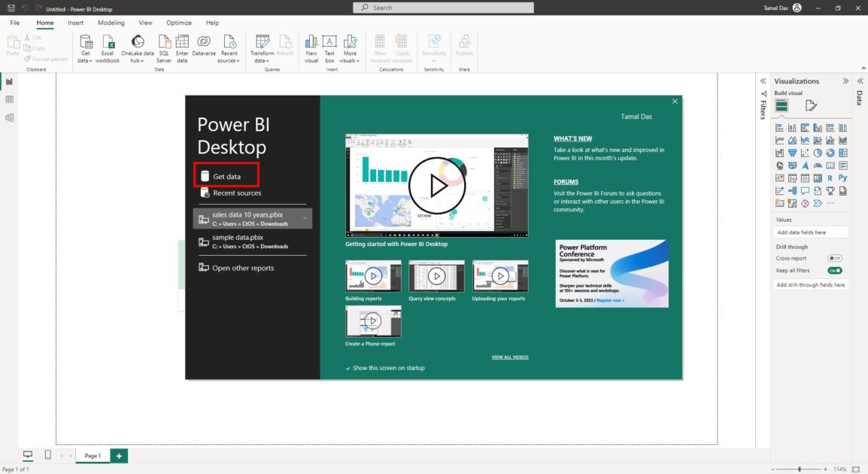Select the Pie chart visual in Visualizations
Screen dimensions: 868x474
(x=818, y=153)
